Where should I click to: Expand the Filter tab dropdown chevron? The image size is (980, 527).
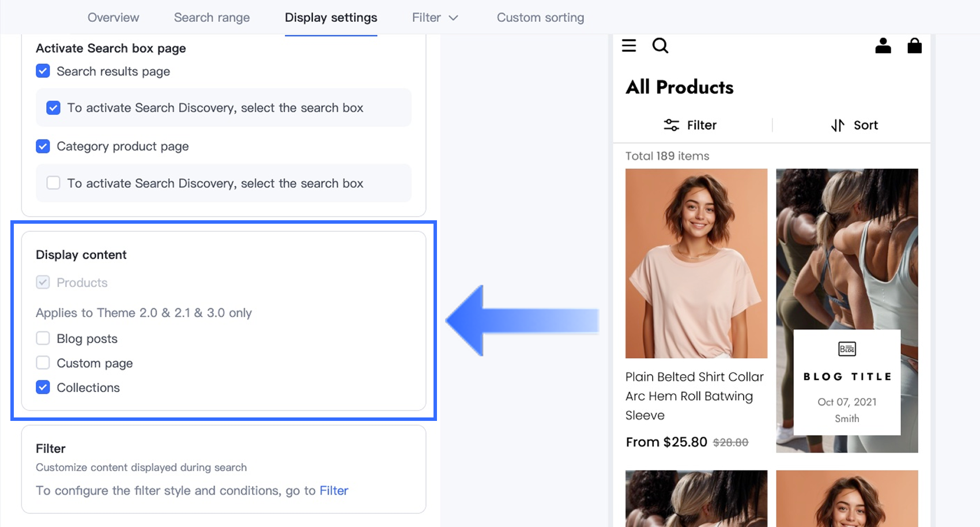pos(454,18)
